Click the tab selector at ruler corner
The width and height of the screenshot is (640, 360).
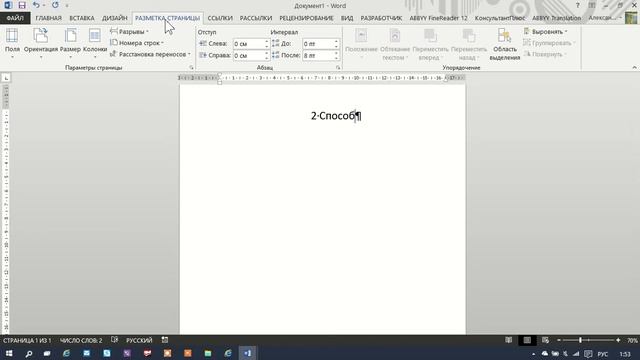(x=6, y=78)
